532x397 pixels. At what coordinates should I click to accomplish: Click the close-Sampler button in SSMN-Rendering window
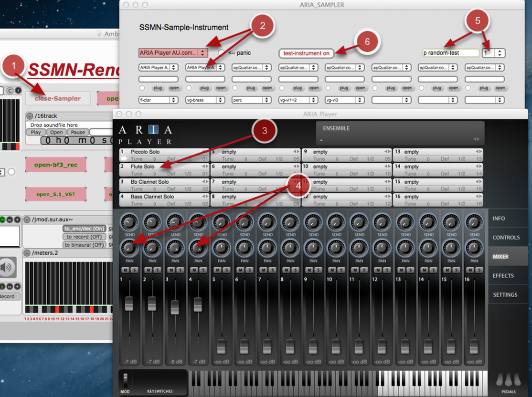[58, 98]
